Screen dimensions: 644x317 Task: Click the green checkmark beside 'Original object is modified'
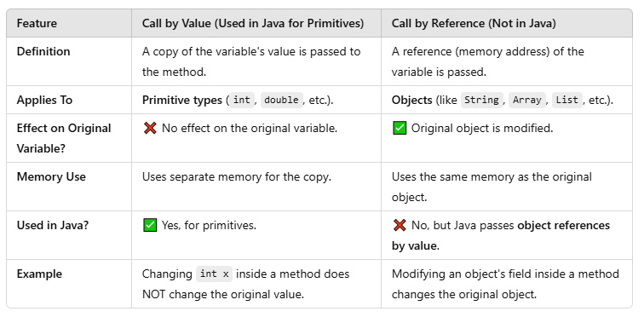point(400,128)
